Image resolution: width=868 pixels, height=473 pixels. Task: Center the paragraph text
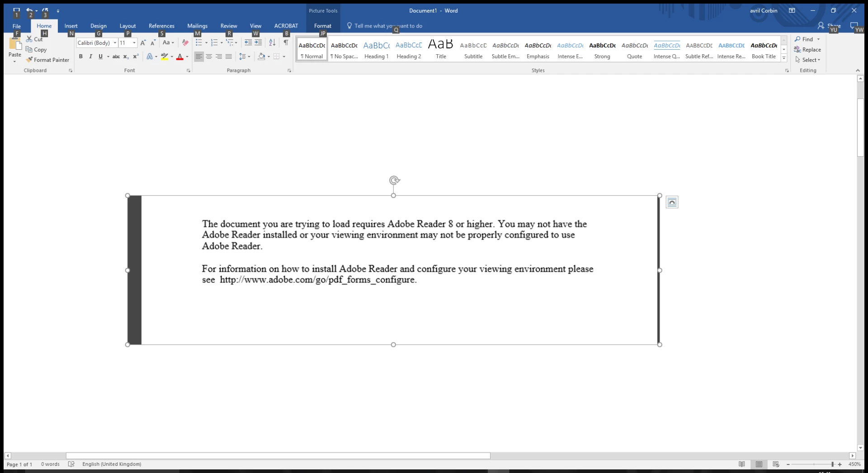coord(209,56)
